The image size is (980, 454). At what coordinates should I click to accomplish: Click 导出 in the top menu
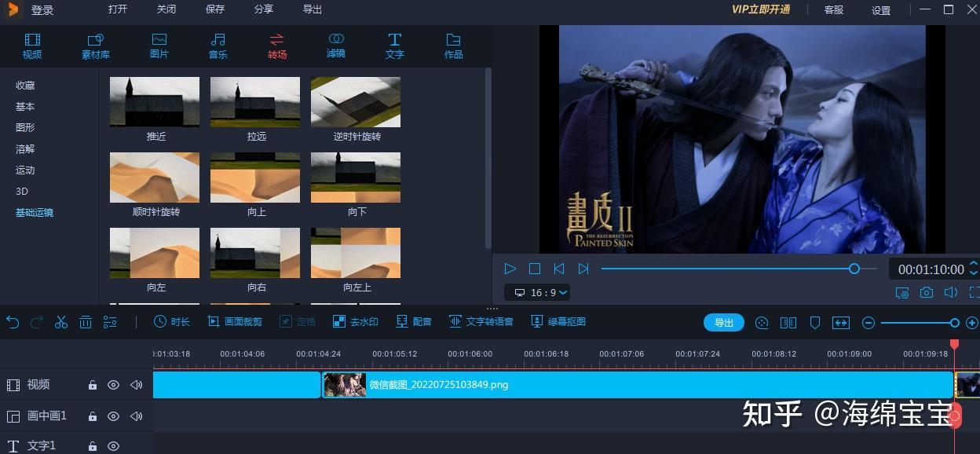click(x=313, y=9)
